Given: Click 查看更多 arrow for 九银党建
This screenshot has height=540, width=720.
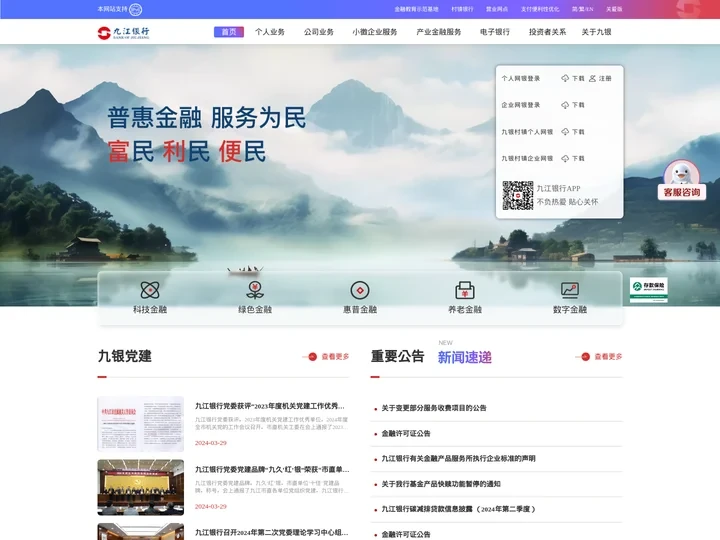Looking at the screenshot, I should [326, 356].
